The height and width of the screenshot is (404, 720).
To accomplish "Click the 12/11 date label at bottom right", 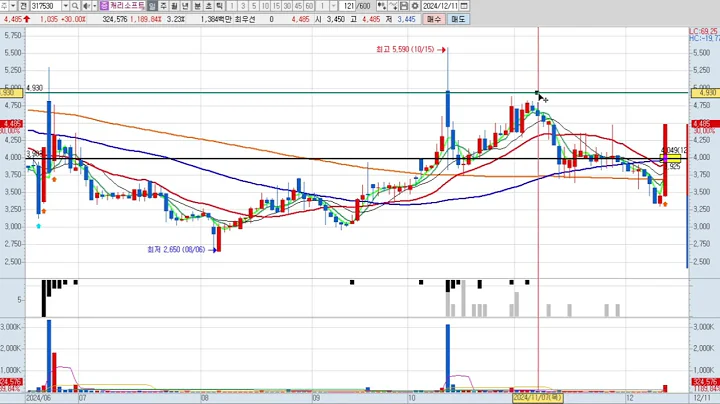I will (x=702, y=398).
